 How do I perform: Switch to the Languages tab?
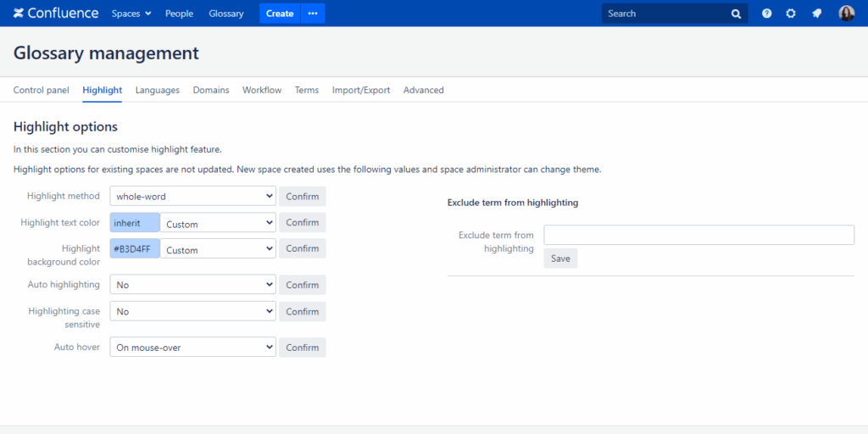[157, 90]
